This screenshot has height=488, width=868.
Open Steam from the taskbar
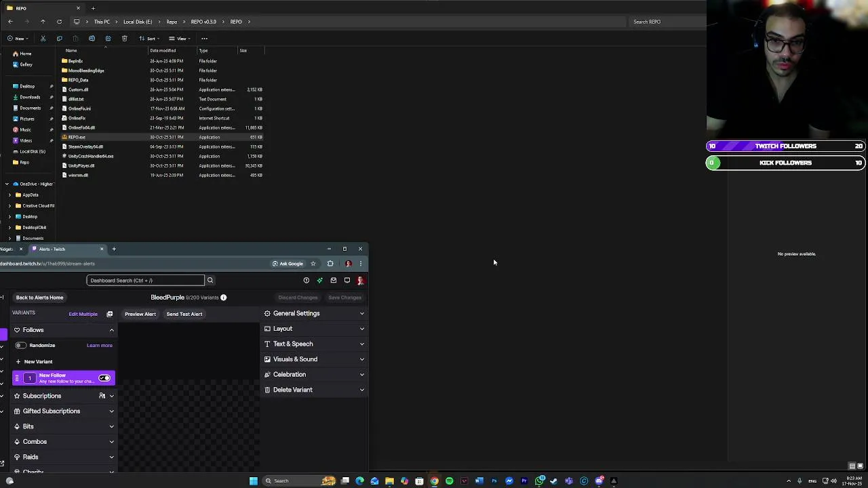coord(554,481)
